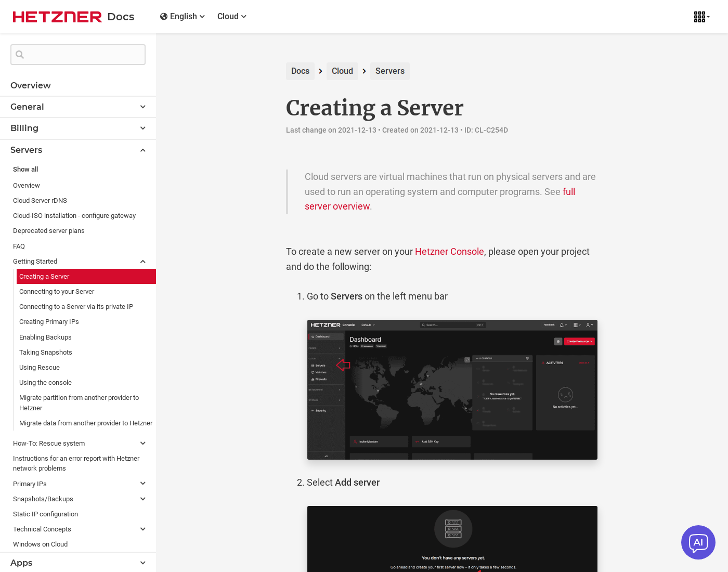Open Static IP configuration page
This screenshot has width=728, height=572.
[x=45, y=514]
